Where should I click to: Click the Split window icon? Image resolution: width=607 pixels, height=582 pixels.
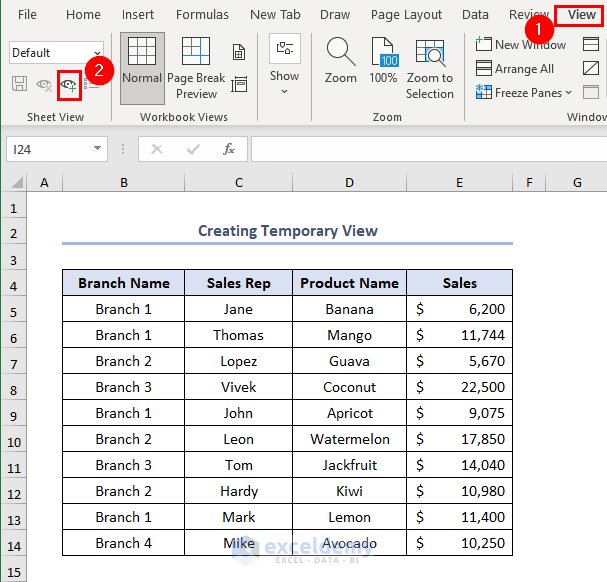click(x=591, y=44)
